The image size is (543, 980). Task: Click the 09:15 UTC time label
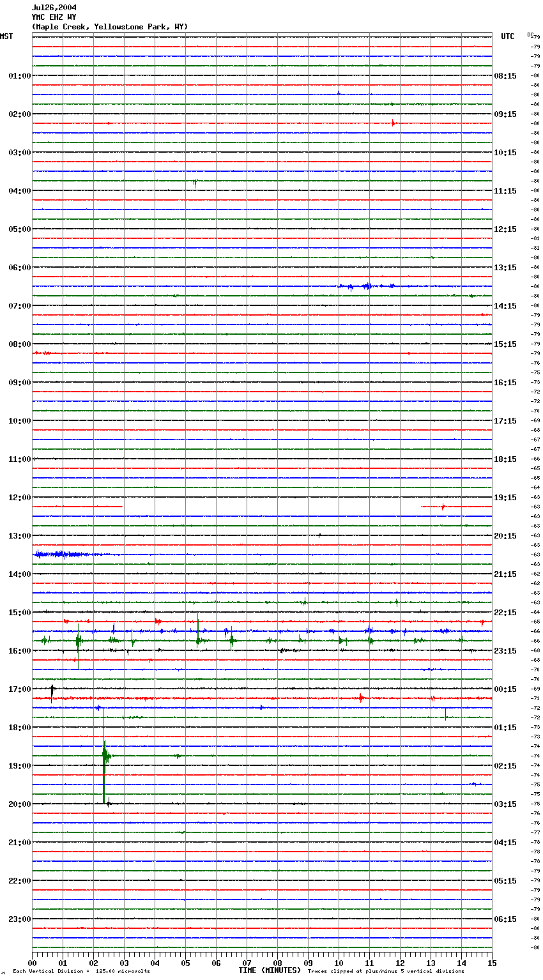tap(505, 114)
